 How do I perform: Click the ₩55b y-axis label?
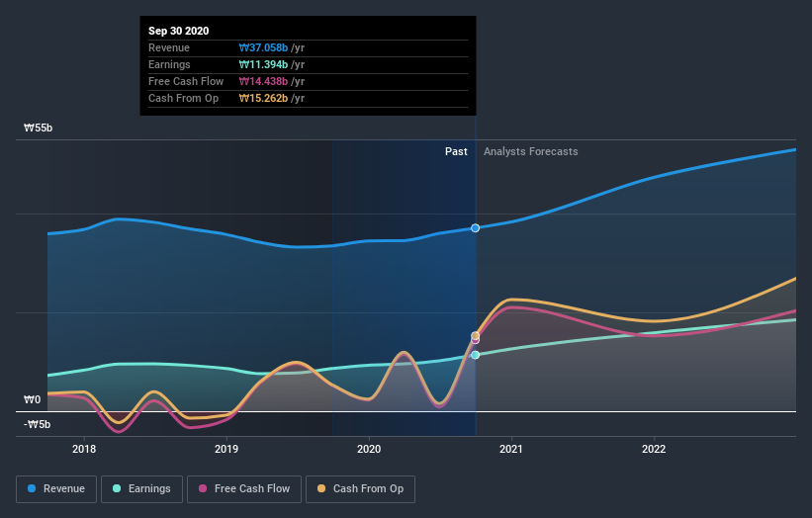pyautogui.click(x=38, y=128)
